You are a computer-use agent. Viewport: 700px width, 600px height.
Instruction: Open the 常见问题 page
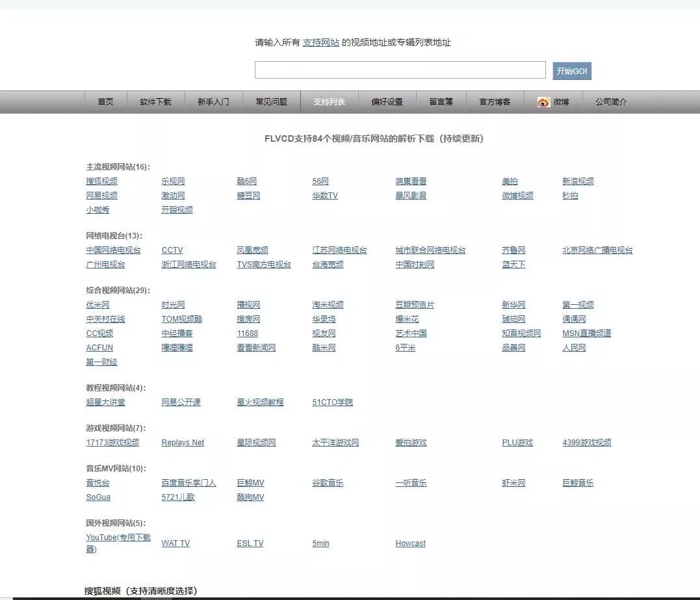pyautogui.click(x=271, y=101)
